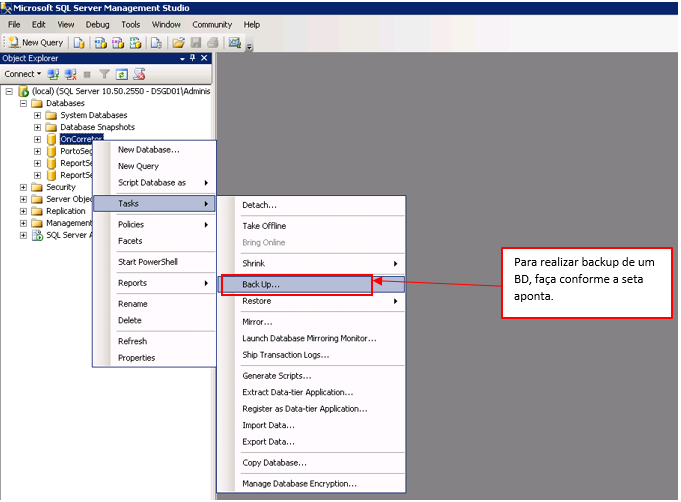The width and height of the screenshot is (681, 502).
Task: Open the File menu
Action: pyautogui.click(x=14, y=25)
